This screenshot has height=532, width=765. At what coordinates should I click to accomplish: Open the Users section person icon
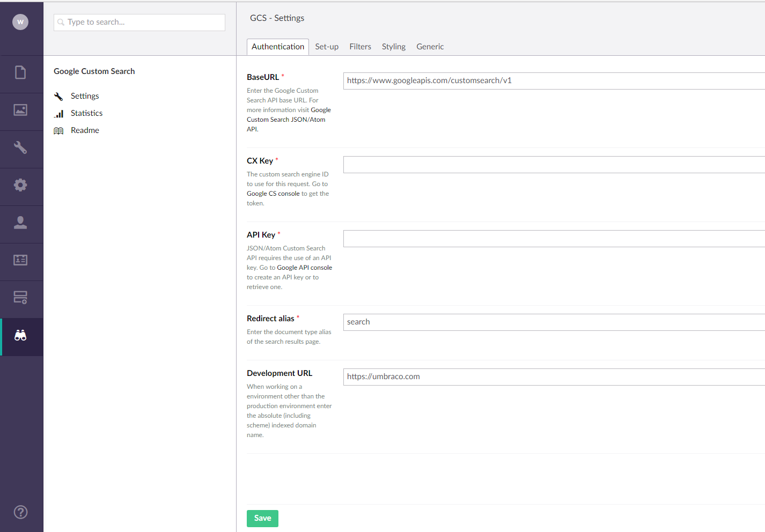[x=20, y=223]
